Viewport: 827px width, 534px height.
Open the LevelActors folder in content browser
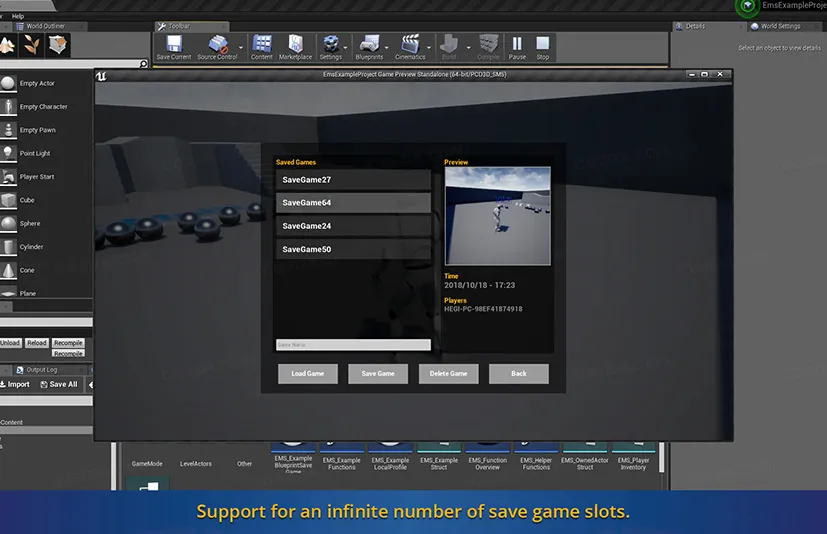coord(196,464)
